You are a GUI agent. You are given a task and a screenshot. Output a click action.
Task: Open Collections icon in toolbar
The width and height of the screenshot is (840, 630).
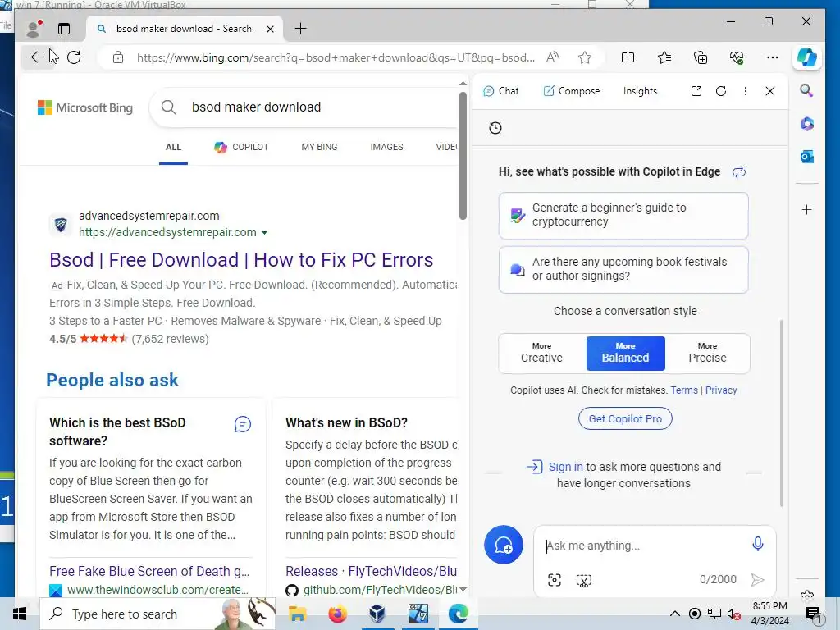tap(701, 57)
